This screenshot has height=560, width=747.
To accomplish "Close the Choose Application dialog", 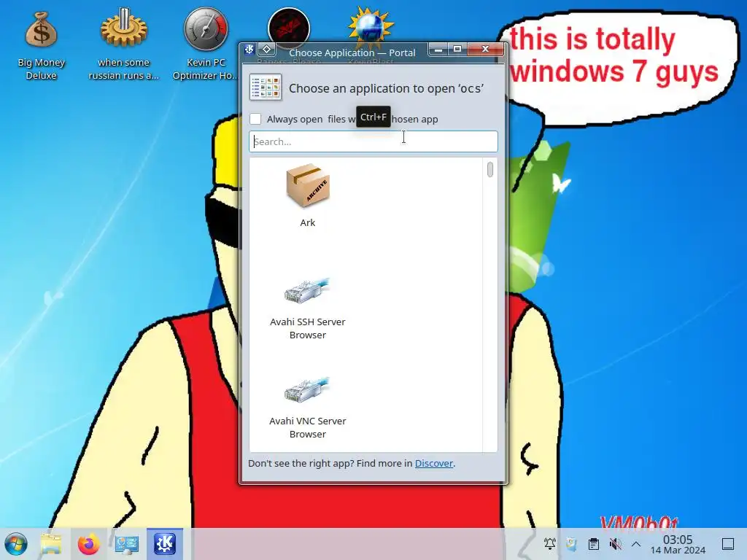I will click(485, 49).
